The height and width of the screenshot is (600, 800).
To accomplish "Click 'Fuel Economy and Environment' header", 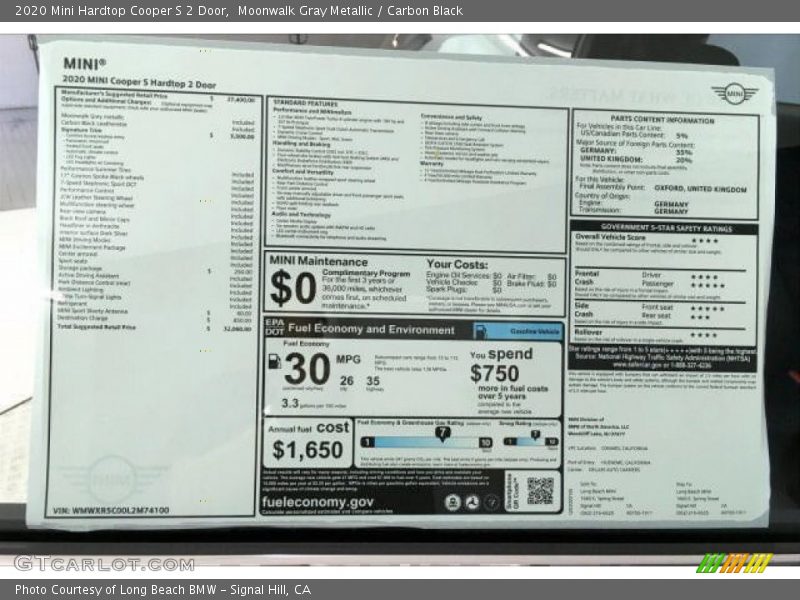I will click(x=371, y=329).
